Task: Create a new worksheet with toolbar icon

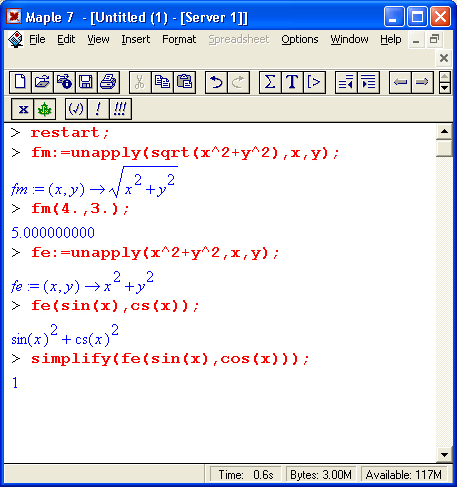Action: coord(20,82)
